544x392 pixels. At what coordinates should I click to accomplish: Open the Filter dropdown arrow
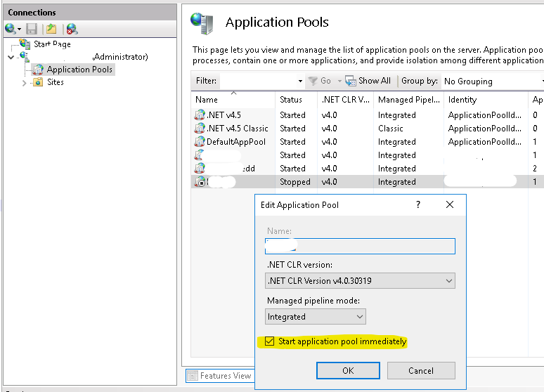click(x=300, y=81)
